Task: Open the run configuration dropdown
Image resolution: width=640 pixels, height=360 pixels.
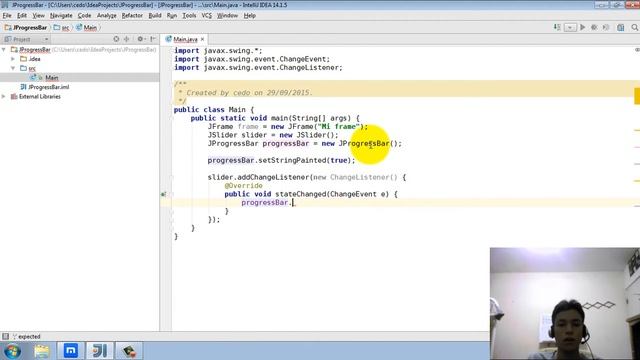Action: (x=570, y=27)
